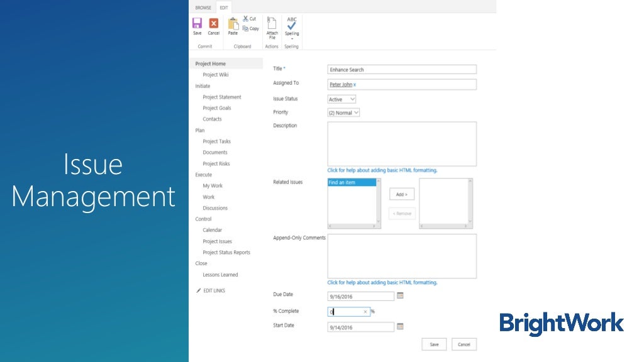
Task: Click the Save icon in the ribbon
Action: coord(197,23)
